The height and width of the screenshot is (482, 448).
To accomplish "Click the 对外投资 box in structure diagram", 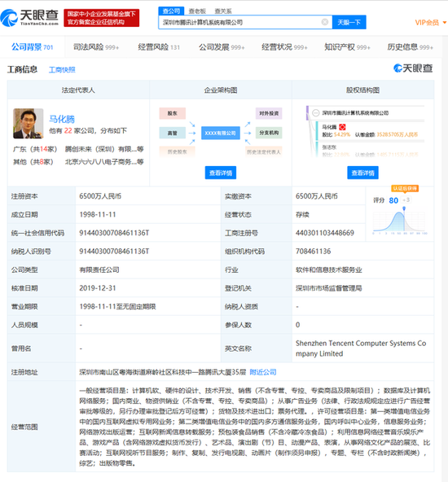I will (269, 113).
